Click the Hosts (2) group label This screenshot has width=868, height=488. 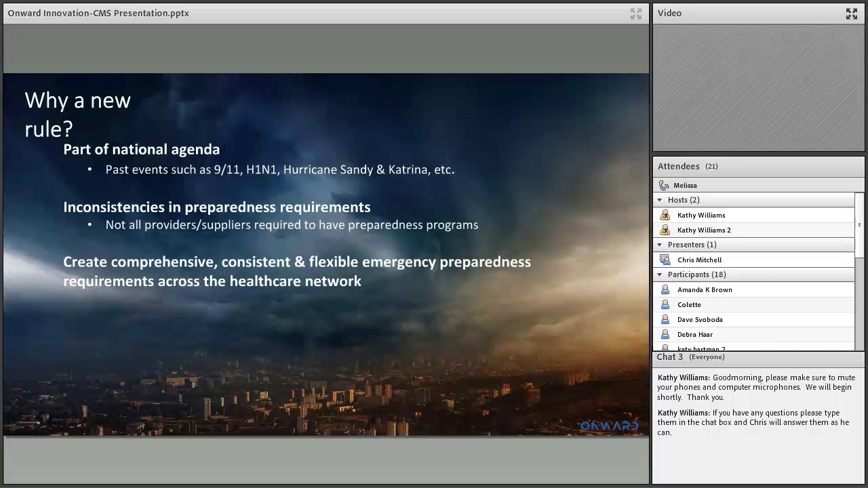click(x=684, y=201)
